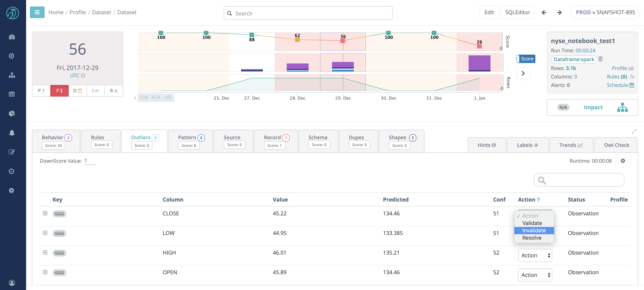This screenshot has height=290, width=644.
Task: Expand the GGG CLOSE row
Action: tap(45, 213)
